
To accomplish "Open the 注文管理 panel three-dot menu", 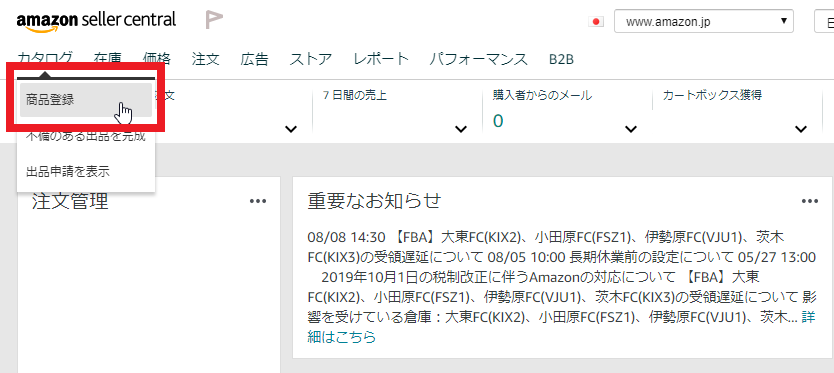I will (258, 201).
